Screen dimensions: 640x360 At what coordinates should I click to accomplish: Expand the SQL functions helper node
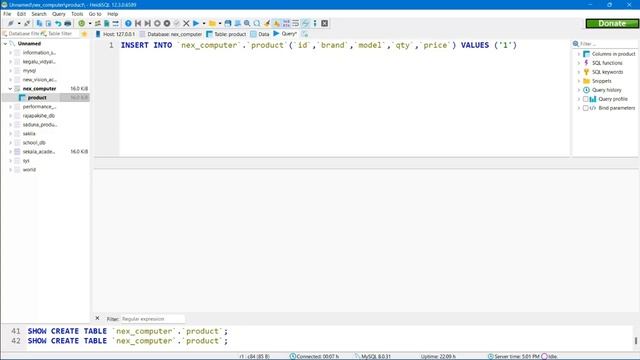click(x=579, y=63)
